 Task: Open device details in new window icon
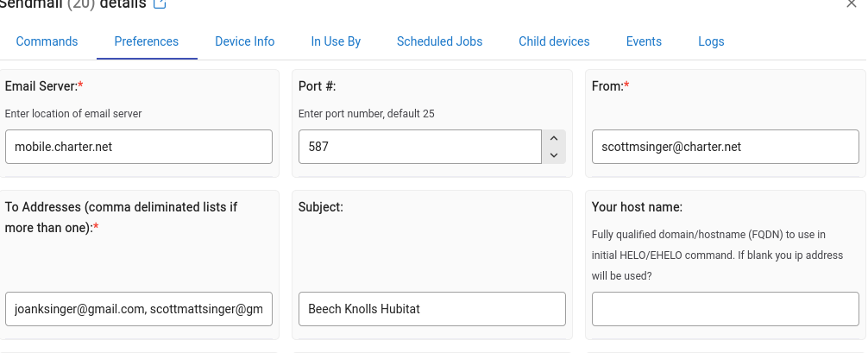pyautogui.click(x=160, y=3)
